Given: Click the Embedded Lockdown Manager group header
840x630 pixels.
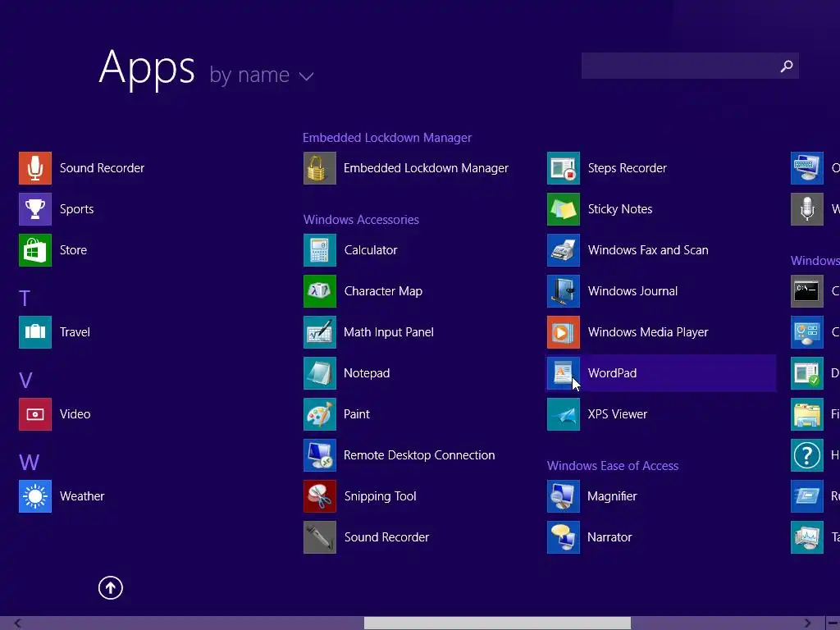Looking at the screenshot, I should coord(387,138).
